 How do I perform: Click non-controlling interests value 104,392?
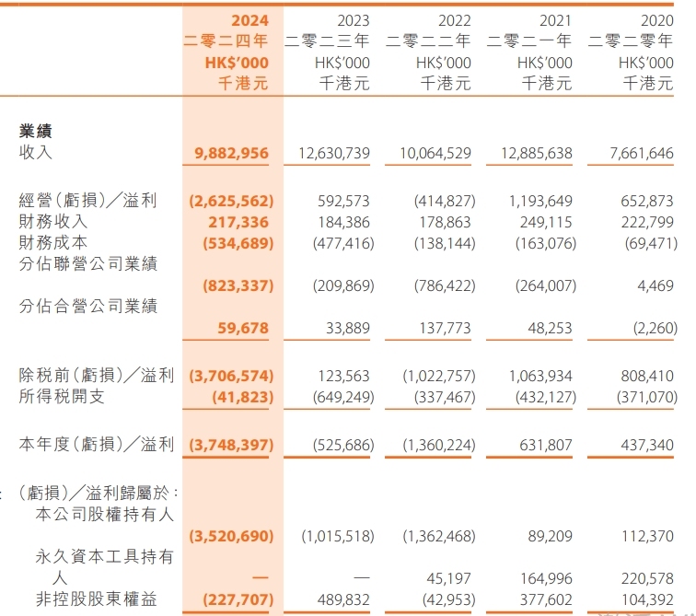coord(647,599)
